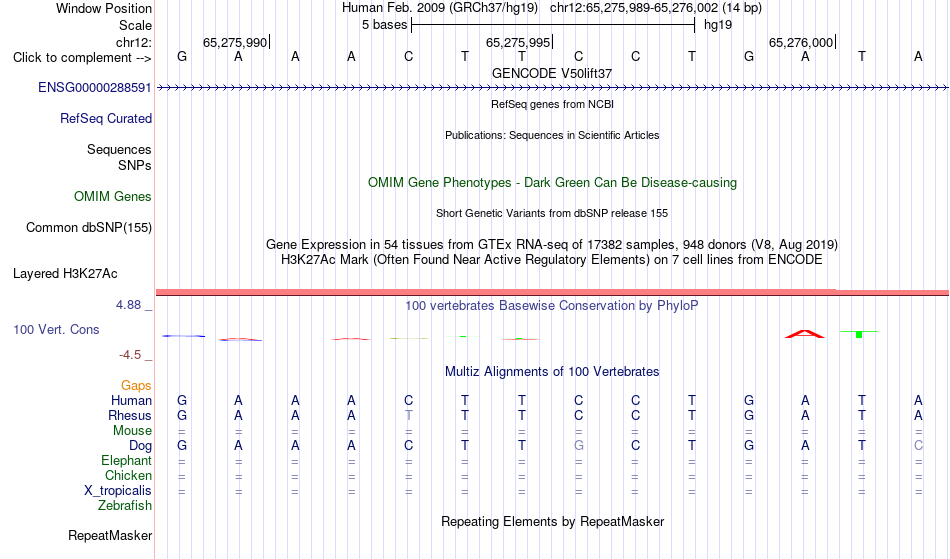The height and width of the screenshot is (559, 950).
Task: Click the GENCODE V50lift37 track title
Action: 552,73
